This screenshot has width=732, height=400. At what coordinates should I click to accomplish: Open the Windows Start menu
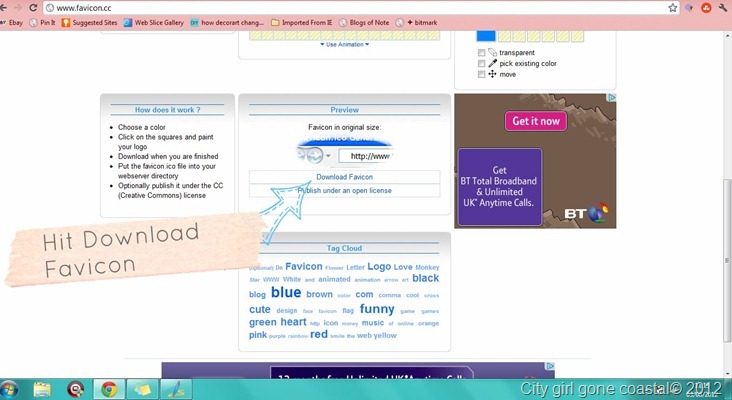tap(9, 389)
